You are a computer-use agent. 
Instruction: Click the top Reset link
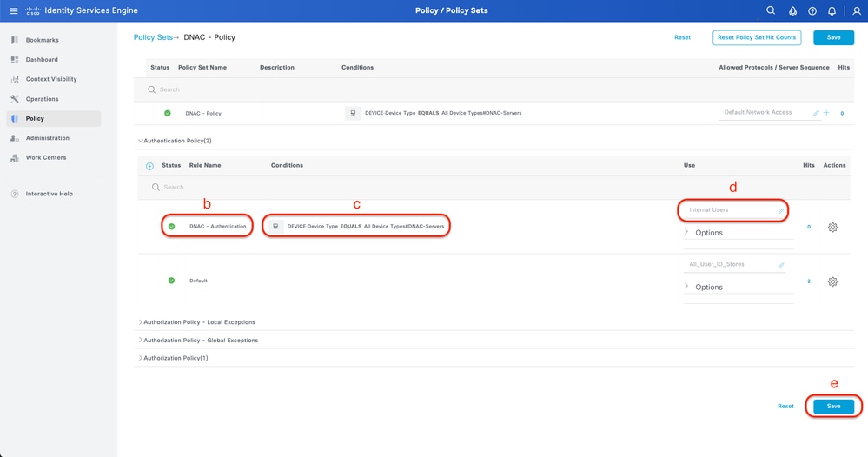pyautogui.click(x=682, y=37)
